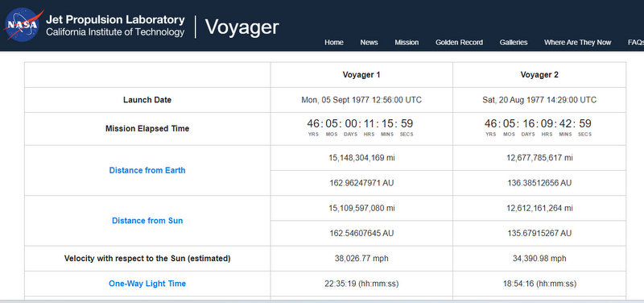Click Voyager 2 elapsed time counter
The width and height of the screenshot is (644, 303).
[x=538, y=127]
